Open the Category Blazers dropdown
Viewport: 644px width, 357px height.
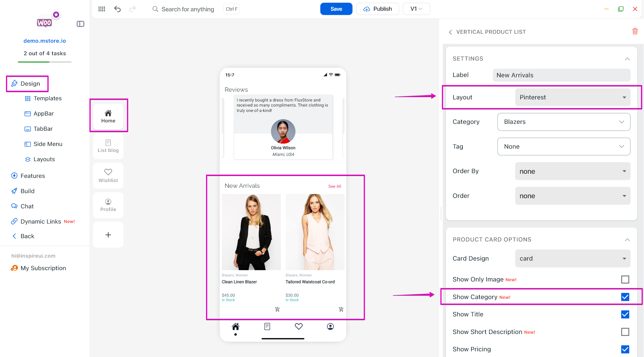coord(563,122)
